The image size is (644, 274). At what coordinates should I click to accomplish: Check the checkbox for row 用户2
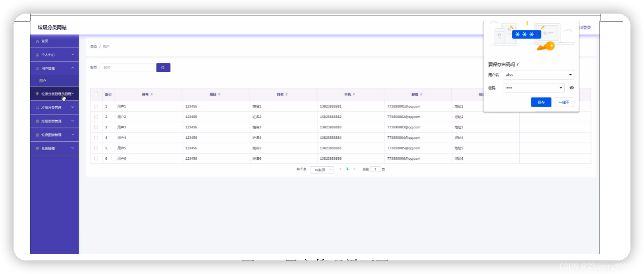pos(96,117)
